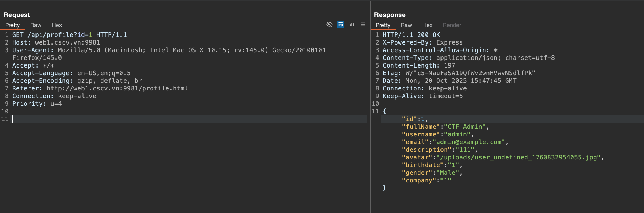Click the crossed-out eye icon in Request toolbar
The height and width of the screenshot is (213, 644).
329,24
